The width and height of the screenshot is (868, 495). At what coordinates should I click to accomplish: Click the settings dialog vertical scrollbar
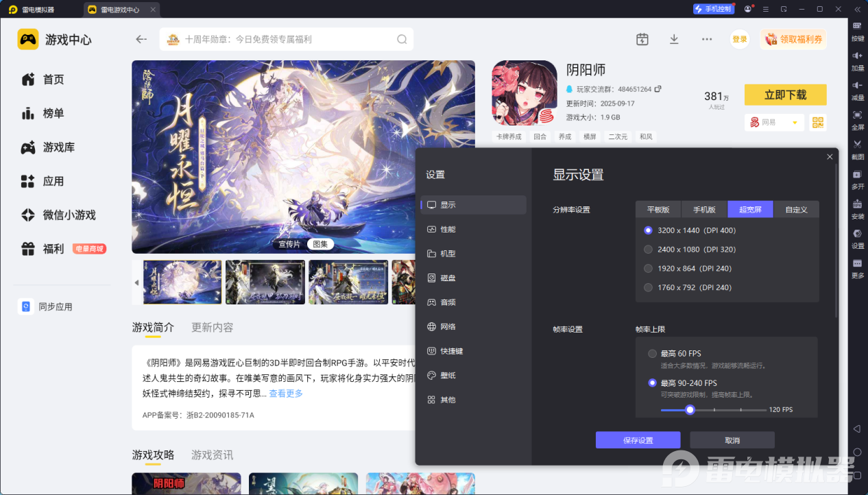[x=836, y=240]
